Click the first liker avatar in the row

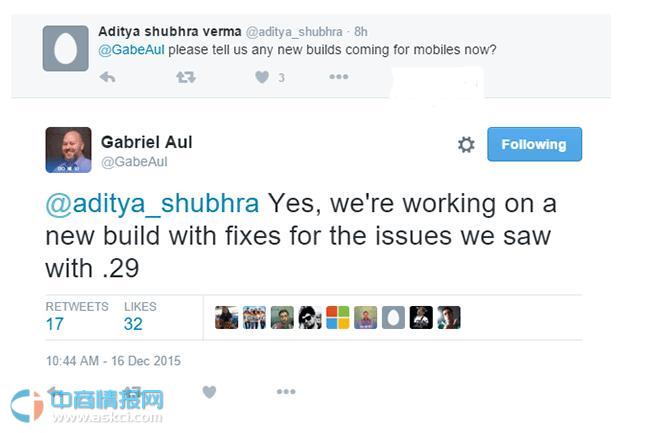[x=227, y=318]
